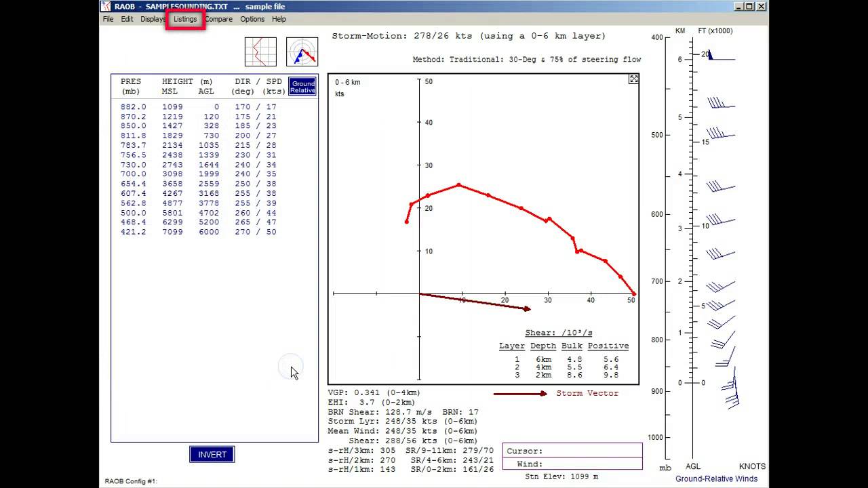Toggle the Ground Relative winds button
Screen dimensions: 868x488
pyautogui.click(x=302, y=86)
